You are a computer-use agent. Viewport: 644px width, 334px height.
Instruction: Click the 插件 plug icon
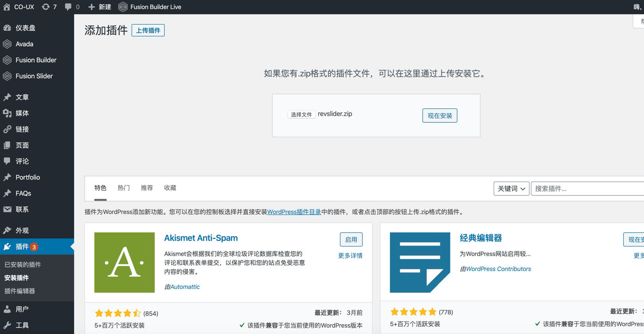tap(7, 247)
